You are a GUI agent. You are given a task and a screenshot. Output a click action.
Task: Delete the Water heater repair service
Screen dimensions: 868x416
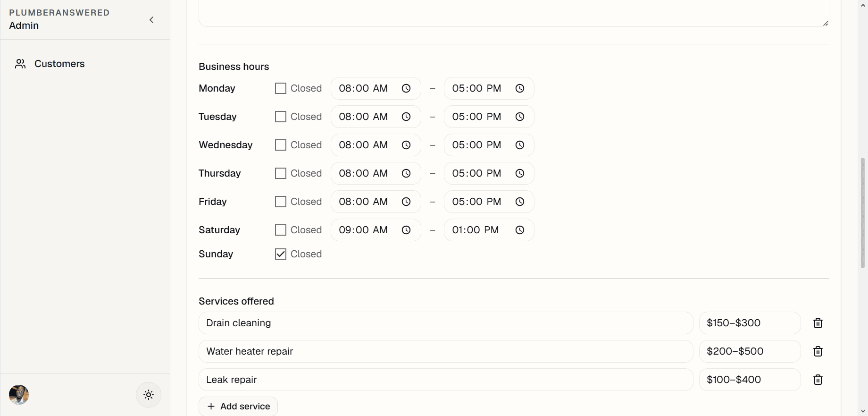pyautogui.click(x=818, y=351)
